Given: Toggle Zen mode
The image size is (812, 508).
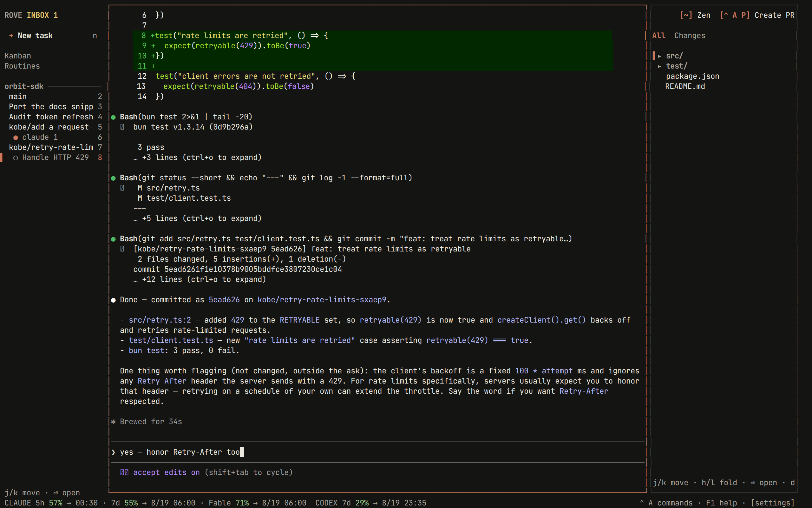Looking at the screenshot, I should click(x=695, y=15).
